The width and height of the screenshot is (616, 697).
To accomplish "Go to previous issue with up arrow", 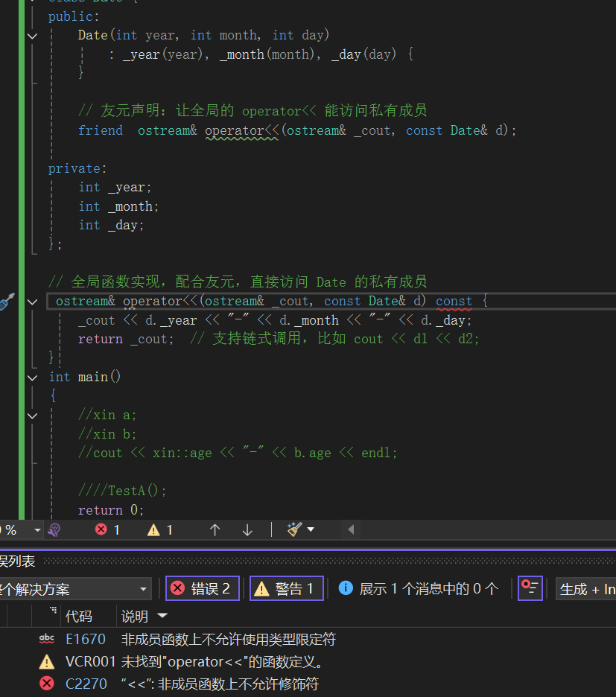I will (x=215, y=530).
